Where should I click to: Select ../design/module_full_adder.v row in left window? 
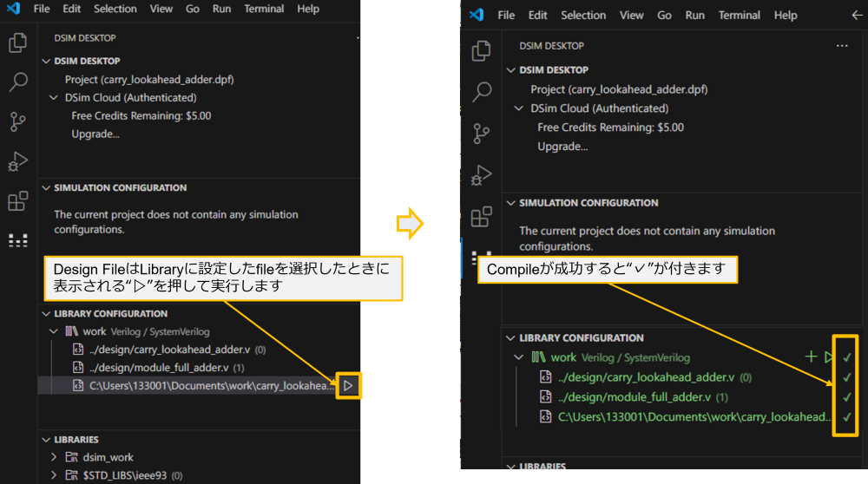click(200, 367)
